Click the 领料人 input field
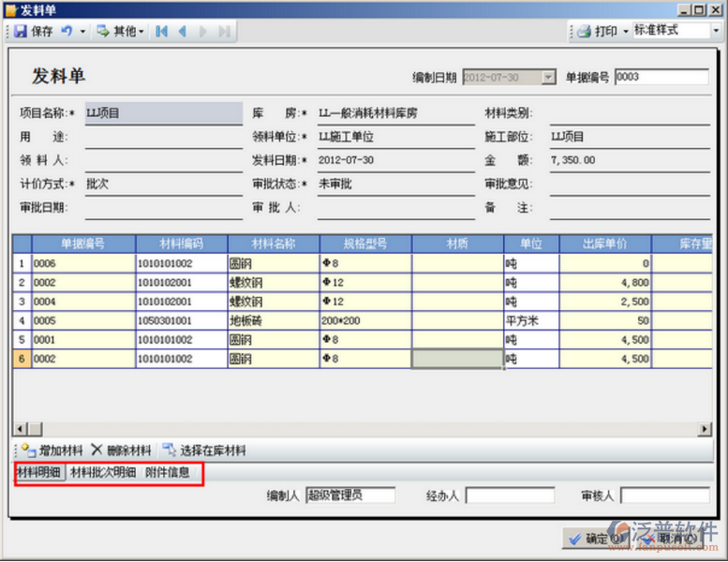The width and height of the screenshot is (728, 562). click(164, 160)
